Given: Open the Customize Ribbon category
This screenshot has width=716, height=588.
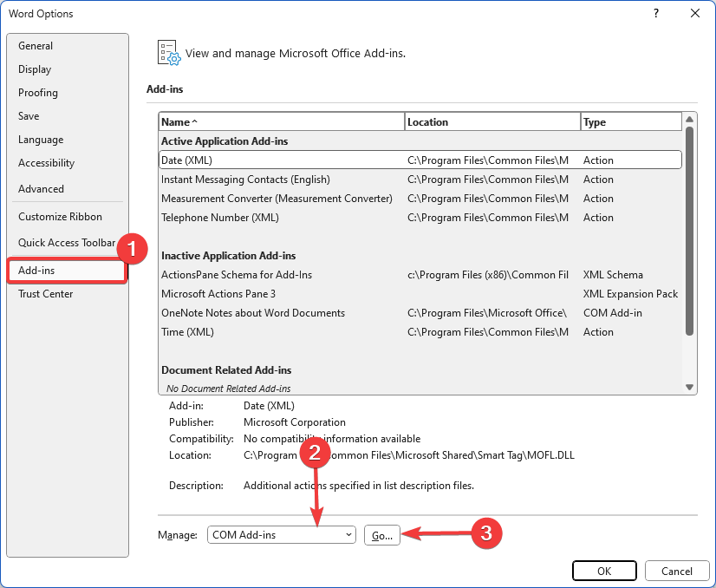Looking at the screenshot, I should (x=60, y=217).
